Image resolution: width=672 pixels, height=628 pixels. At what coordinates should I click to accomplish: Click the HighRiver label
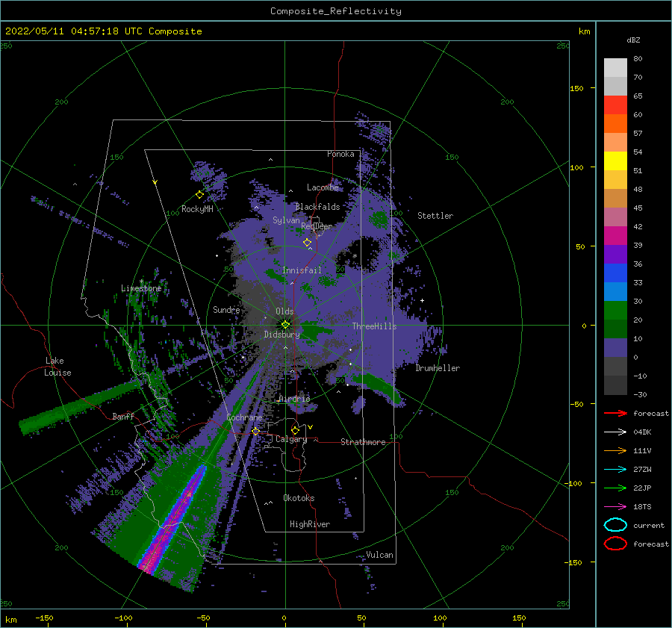tap(310, 524)
